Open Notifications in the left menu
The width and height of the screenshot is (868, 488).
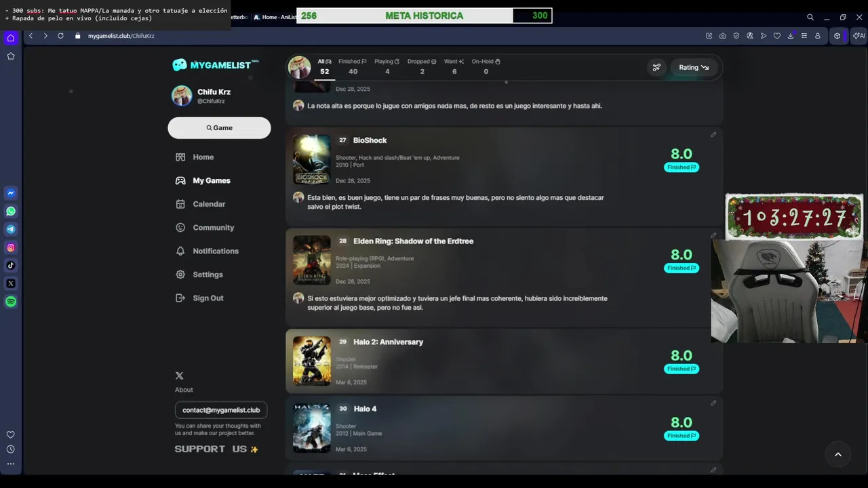(207, 251)
